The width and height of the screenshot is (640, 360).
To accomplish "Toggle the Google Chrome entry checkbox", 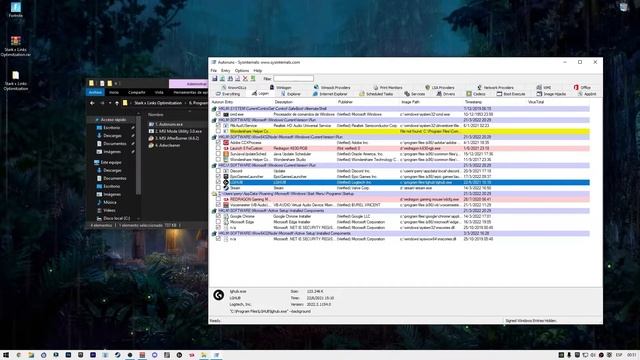I will click(218, 216).
